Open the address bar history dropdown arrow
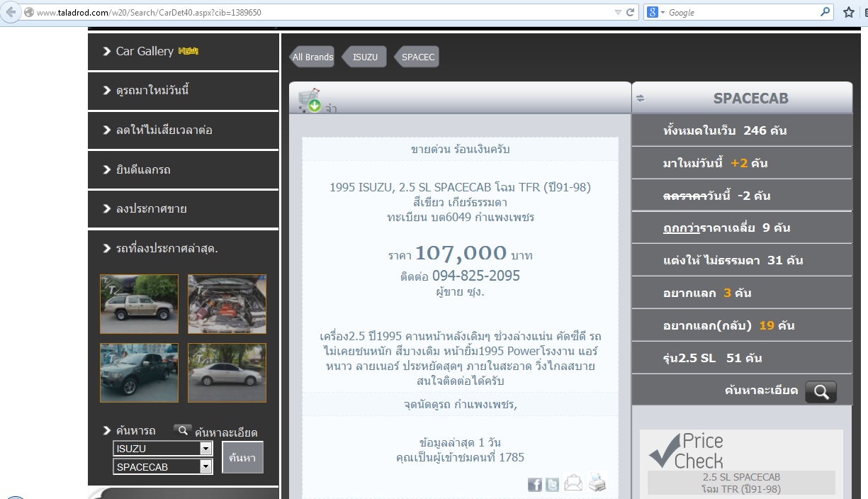 pos(619,12)
